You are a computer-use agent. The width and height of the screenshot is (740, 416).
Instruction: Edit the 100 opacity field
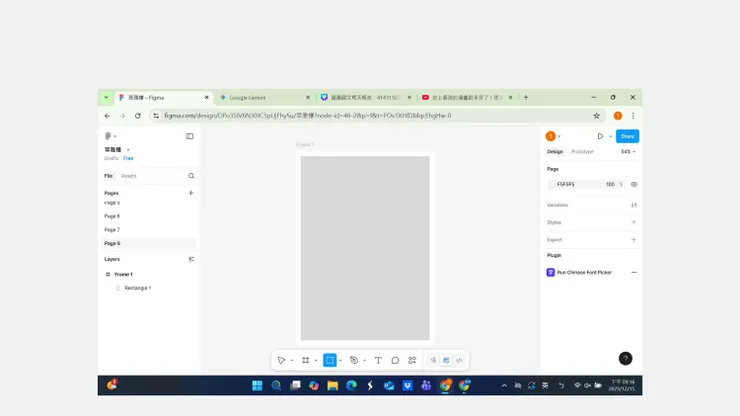pyautogui.click(x=610, y=184)
